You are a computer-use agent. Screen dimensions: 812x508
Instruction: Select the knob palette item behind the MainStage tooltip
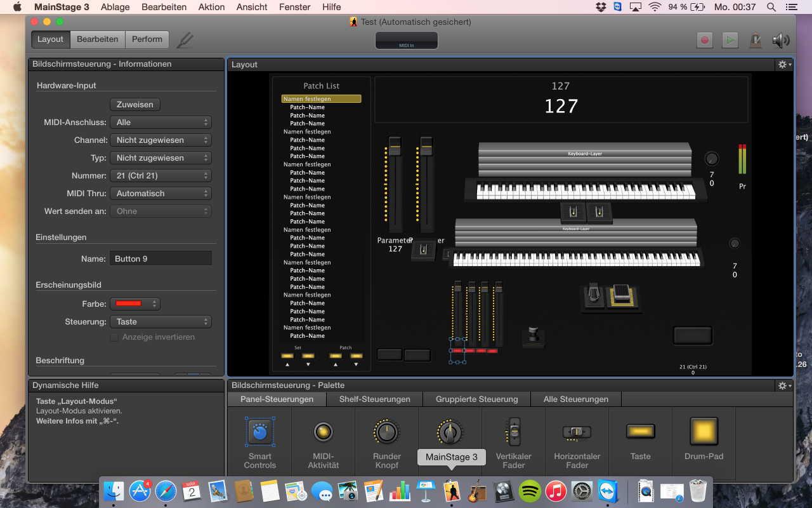click(x=450, y=432)
